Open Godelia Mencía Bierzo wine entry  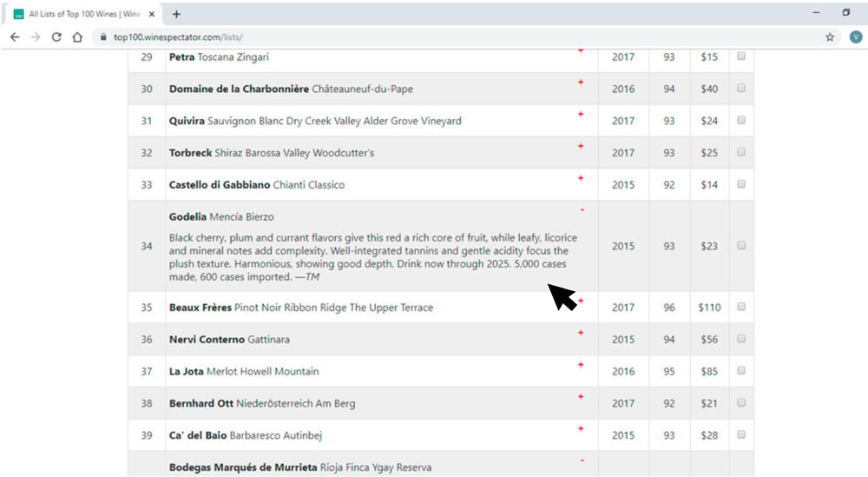coord(221,216)
